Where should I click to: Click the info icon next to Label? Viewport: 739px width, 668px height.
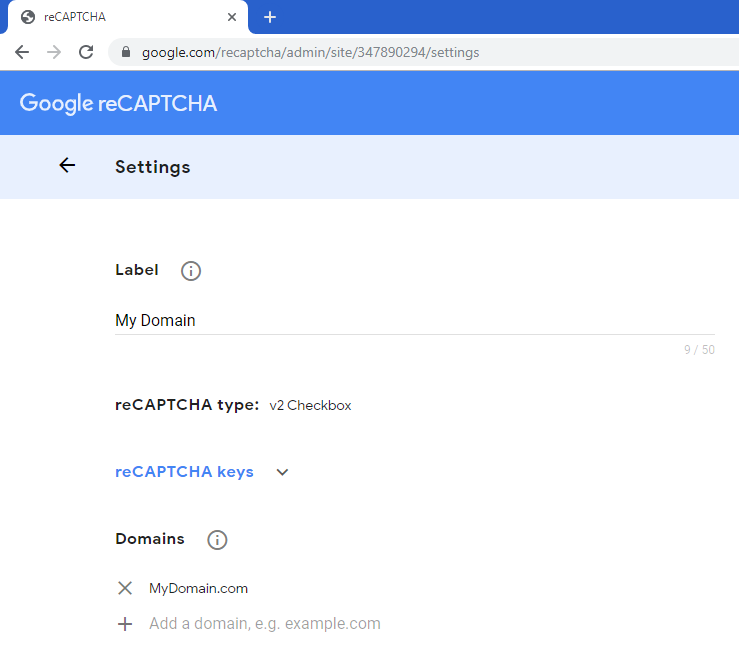(x=191, y=271)
